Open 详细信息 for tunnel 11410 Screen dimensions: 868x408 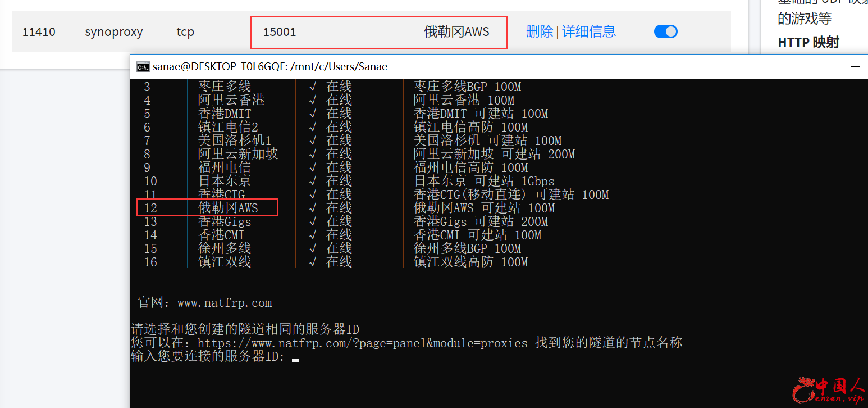coord(588,32)
